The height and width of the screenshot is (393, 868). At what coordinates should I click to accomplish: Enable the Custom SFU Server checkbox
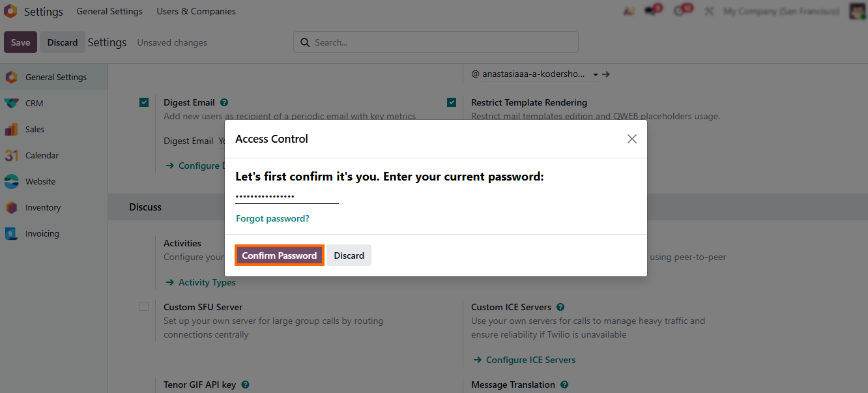(144, 307)
